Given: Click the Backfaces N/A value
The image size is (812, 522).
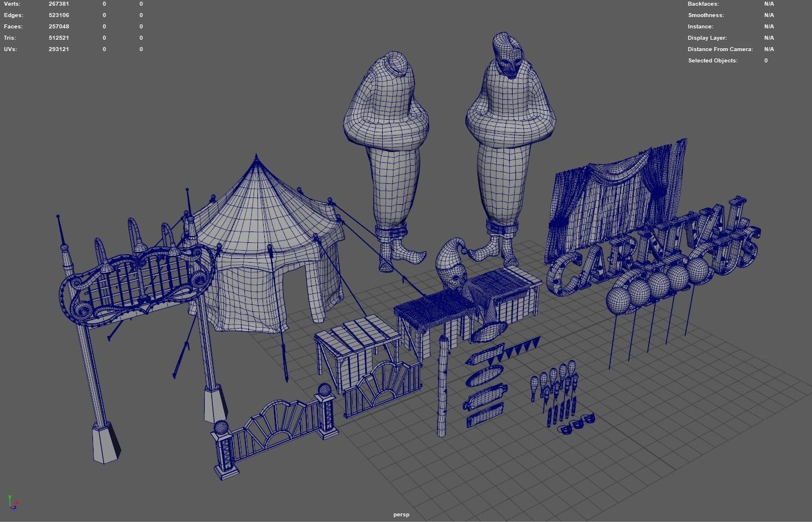Looking at the screenshot, I should click(769, 3).
